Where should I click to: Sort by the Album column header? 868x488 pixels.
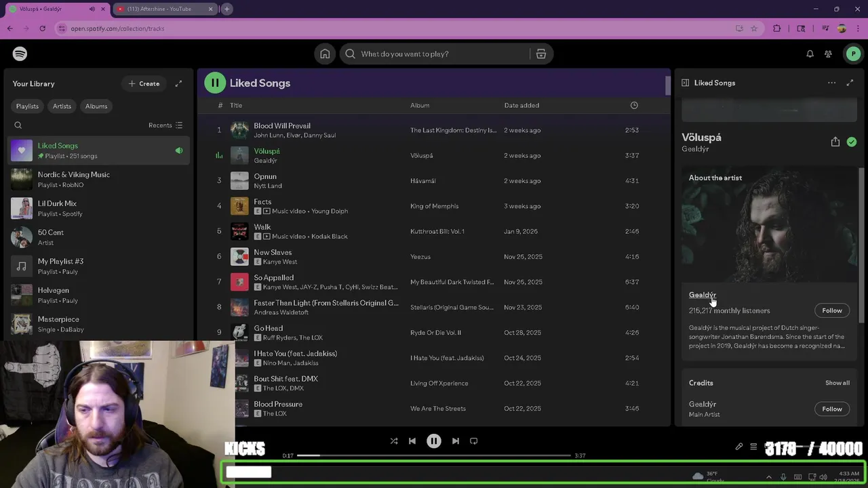click(420, 105)
